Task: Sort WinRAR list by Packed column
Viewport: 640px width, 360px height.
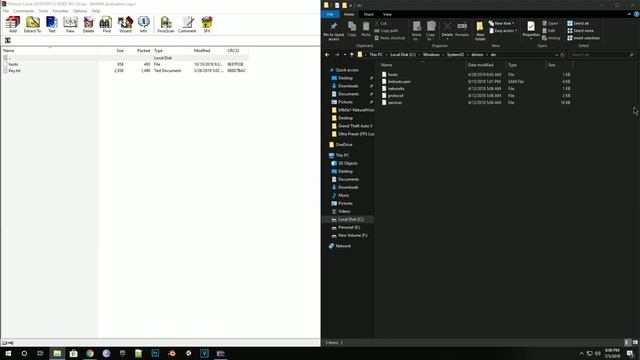Action: (x=143, y=51)
